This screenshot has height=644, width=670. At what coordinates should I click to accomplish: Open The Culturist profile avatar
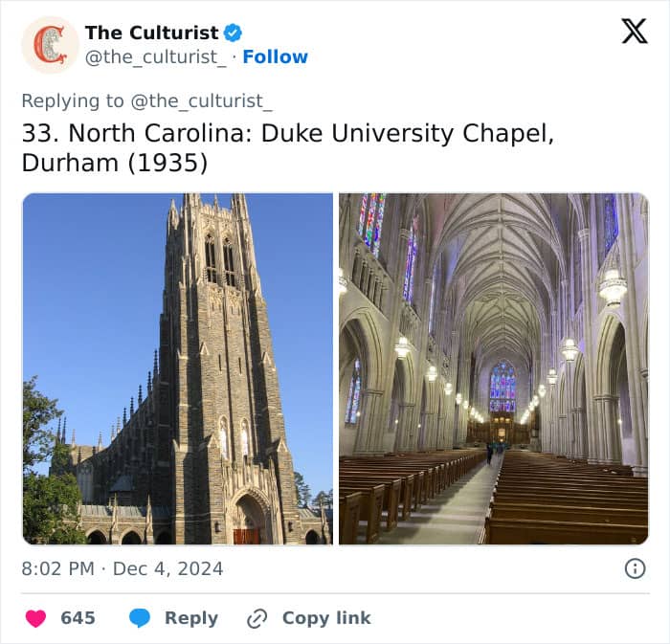coord(50,45)
